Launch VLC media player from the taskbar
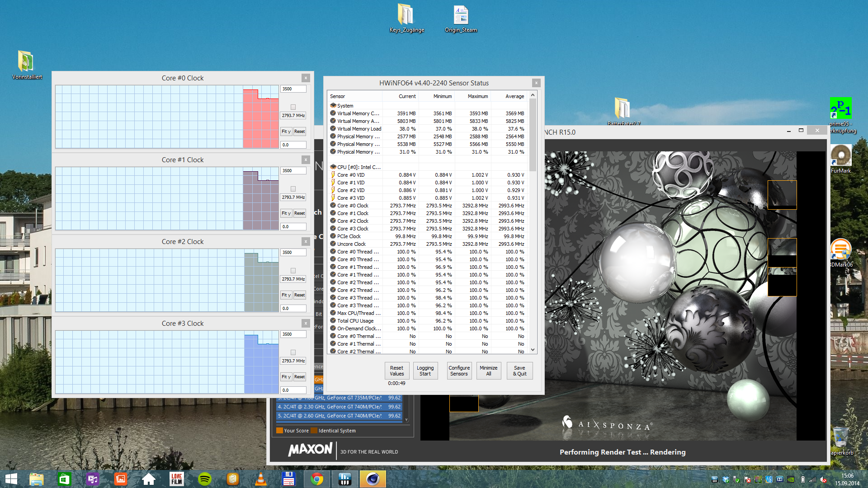This screenshot has width=868, height=488. point(261,479)
